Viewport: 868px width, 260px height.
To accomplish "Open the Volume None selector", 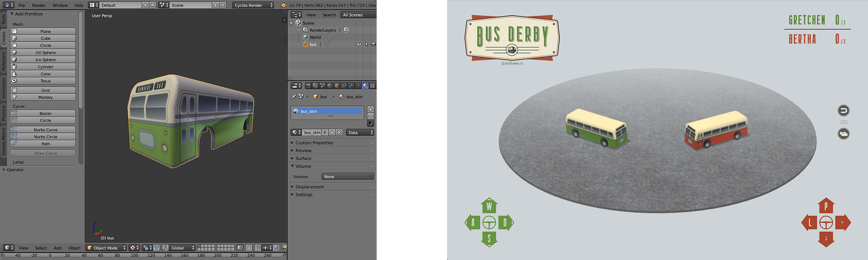I will [347, 177].
